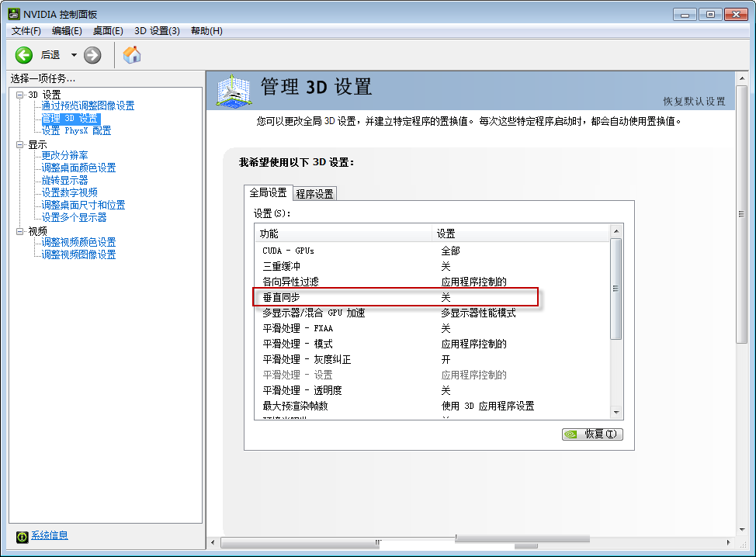Select 平滑处理 - 透明度 row
The image size is (756, 557).
tap(432, 390)
